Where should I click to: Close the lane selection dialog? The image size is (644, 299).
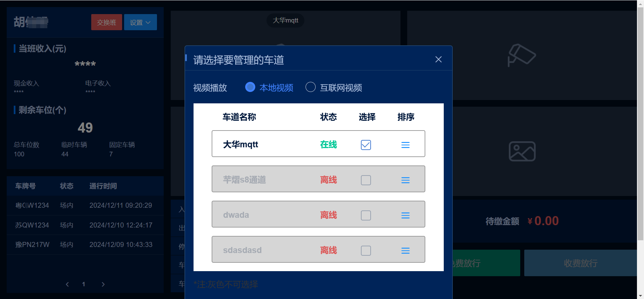point(438,59)
